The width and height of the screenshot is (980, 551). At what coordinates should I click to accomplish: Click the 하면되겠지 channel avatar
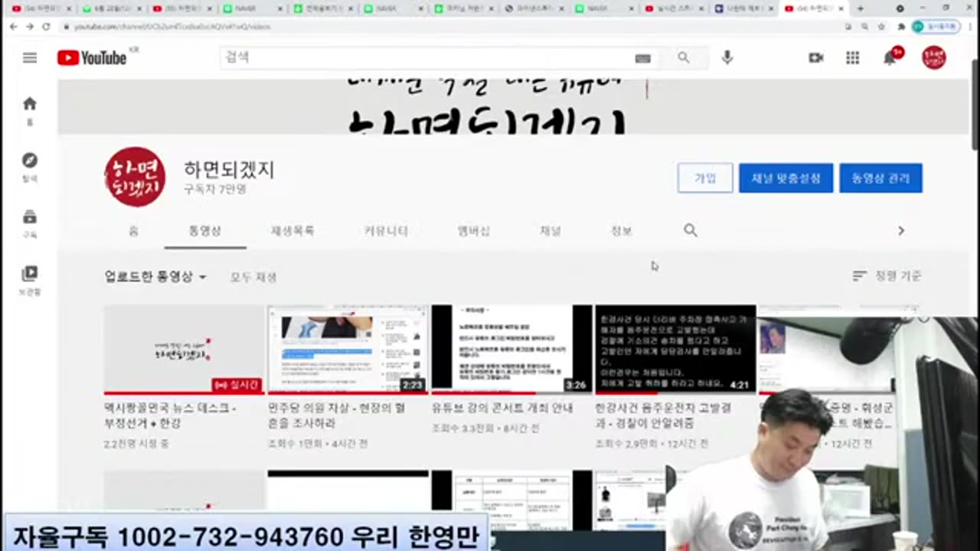pyautogui.click(x=135, y=177)
